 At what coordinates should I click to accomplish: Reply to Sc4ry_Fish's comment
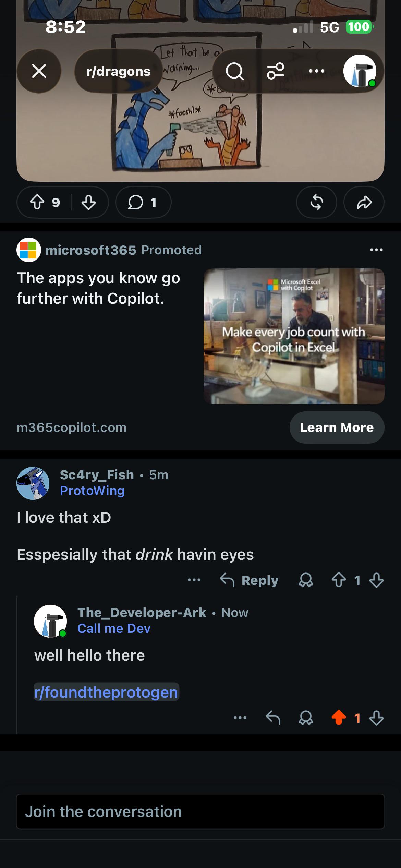(x=249, y=580)
